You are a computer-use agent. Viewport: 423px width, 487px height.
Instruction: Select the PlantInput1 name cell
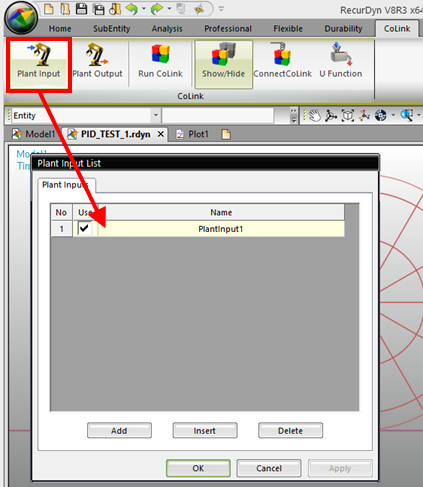pyautogui.click(x=221, y=229)
